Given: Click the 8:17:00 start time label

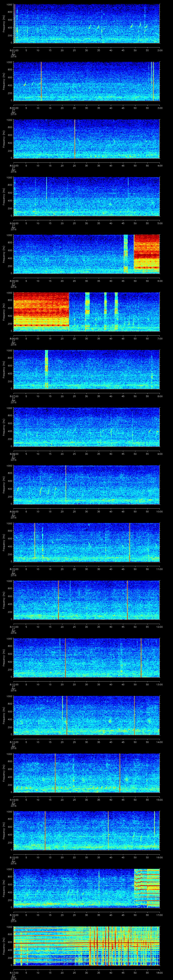Looking at the screenshot, I should (14, 972).
